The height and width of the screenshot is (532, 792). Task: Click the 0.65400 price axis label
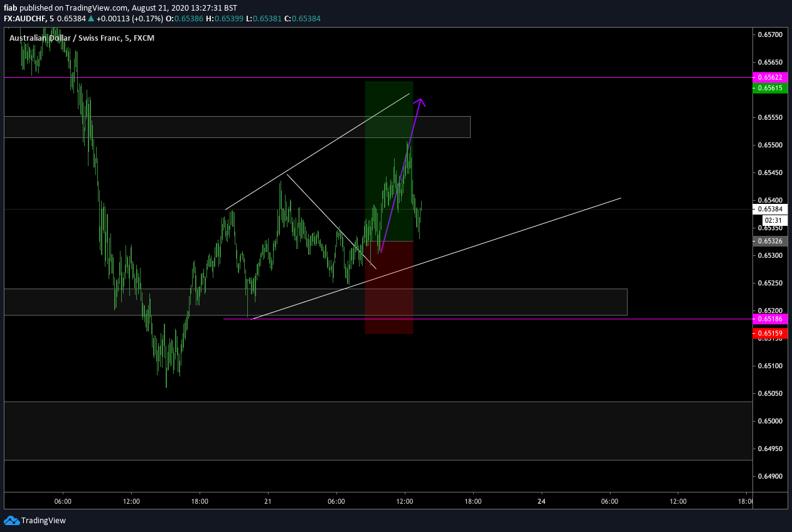tap(769, 200)
